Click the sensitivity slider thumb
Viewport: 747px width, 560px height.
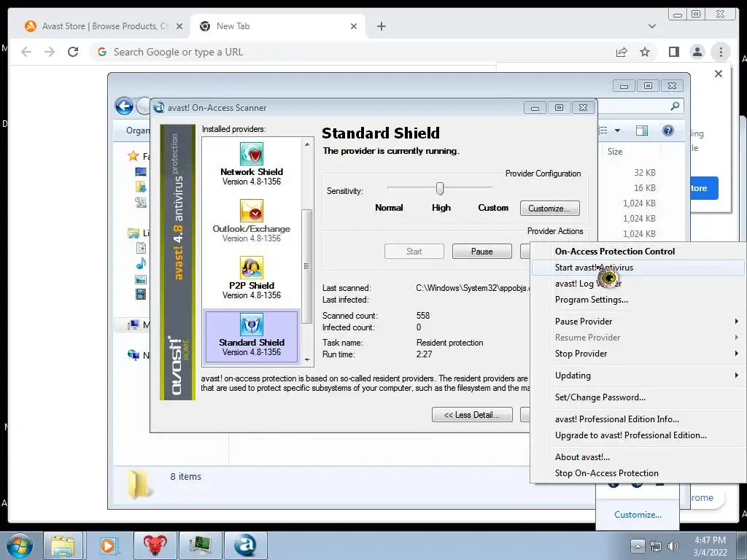coord(440,189)
